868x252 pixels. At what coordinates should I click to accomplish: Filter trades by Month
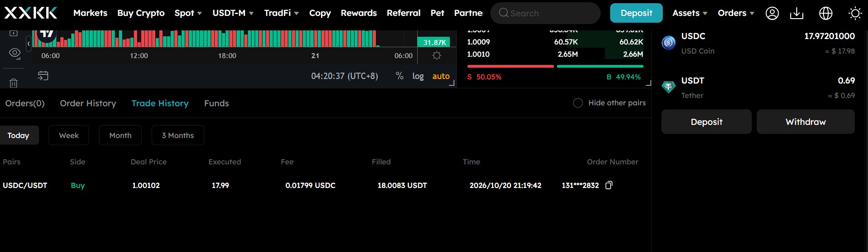pyautogui.click(x=120, y=135)
